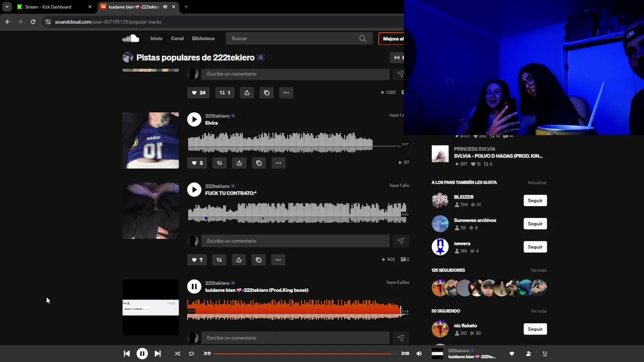The height and width of the screenshot is (362, 644).
Task: Copy link of Elvira track
Action: click(x=259, y=163)
